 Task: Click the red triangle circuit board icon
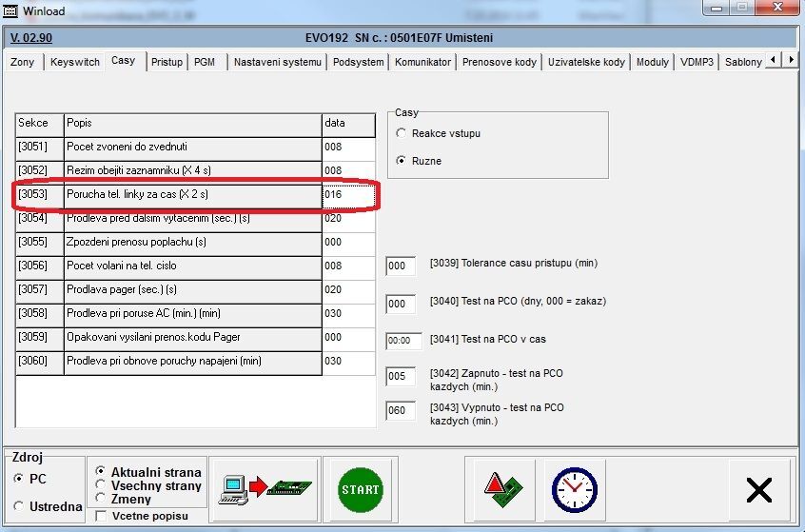[x=501, y=489]
